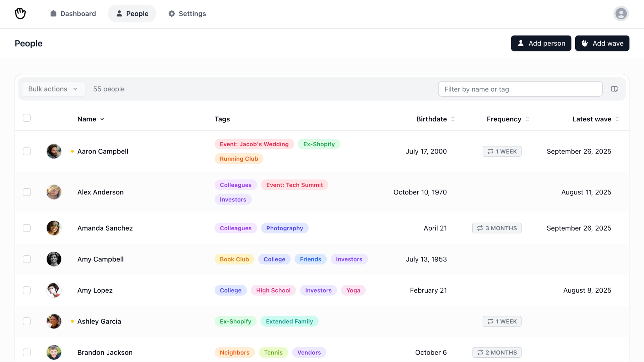Select the checkbox for Ashley Garcia's row

click(x=26, y=321)
